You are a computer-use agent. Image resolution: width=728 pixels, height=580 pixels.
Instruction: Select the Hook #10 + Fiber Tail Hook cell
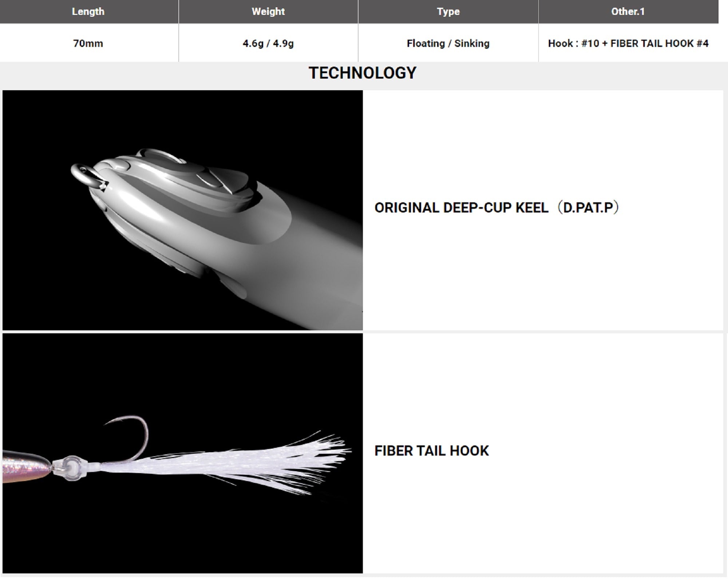coord(628,43)
